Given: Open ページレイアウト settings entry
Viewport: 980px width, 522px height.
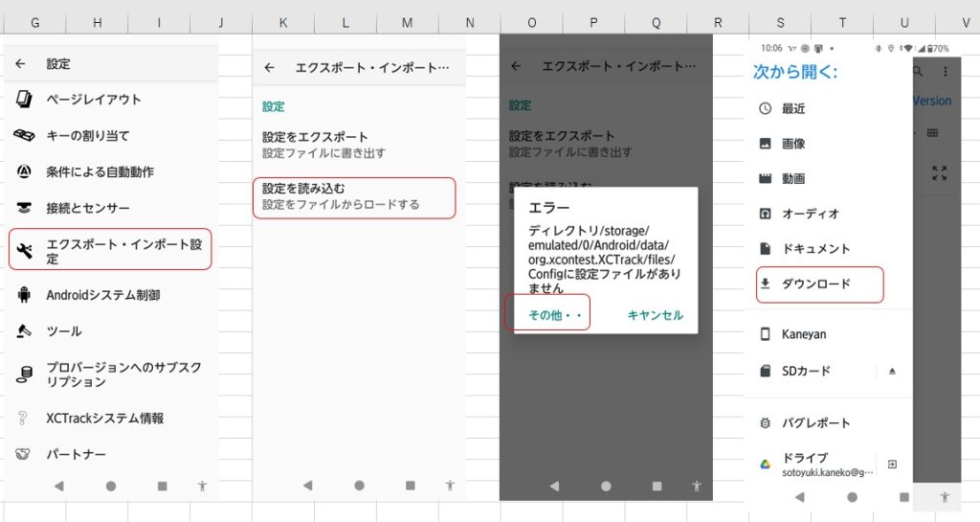Looking at the screenshot, I should coord(93,100).
